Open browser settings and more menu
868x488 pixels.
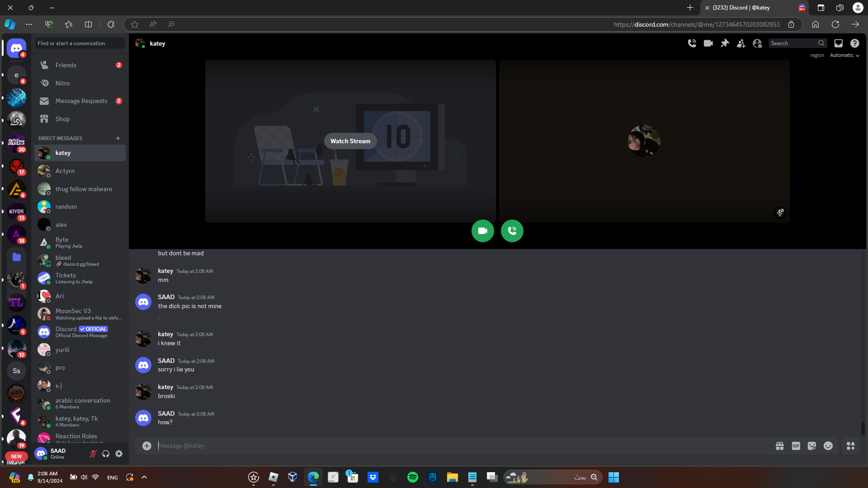point(29,24)
